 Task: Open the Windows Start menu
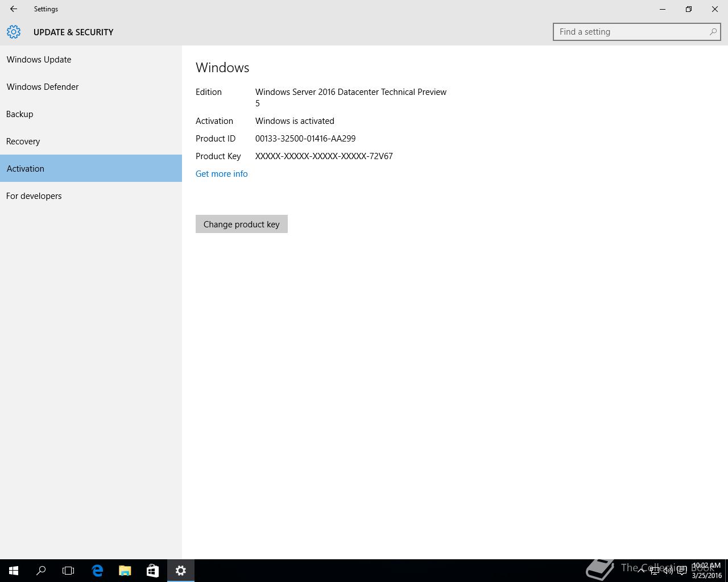click(x=14, y=571)
